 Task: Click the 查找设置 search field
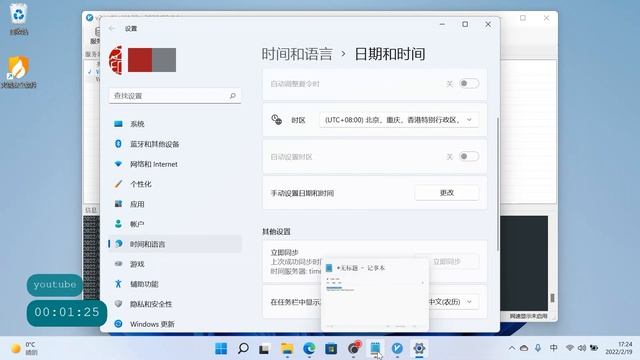pyautogui.click(x=175, y=96)
